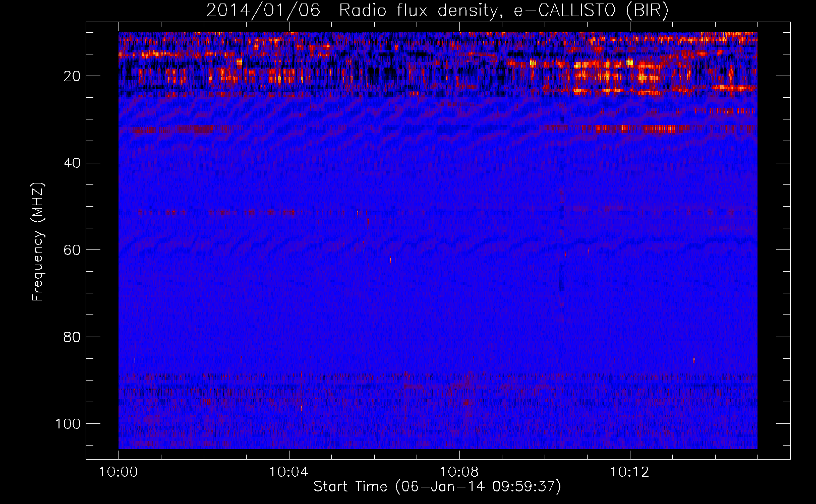Click the '10:00' time tick label
Image resolution: width=816 pixels, height=504 pixels.
(x=119, y=472)
